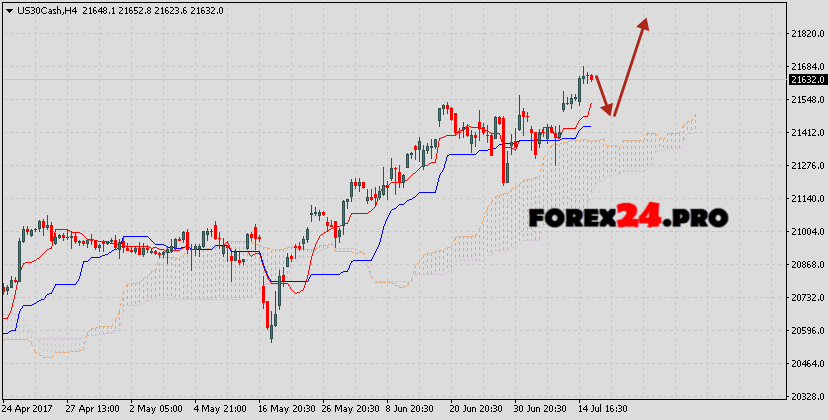Screen dimensions: 829x420
Task: Click the FOREX24.PRO watermark logo
Action: pos(628,216)
